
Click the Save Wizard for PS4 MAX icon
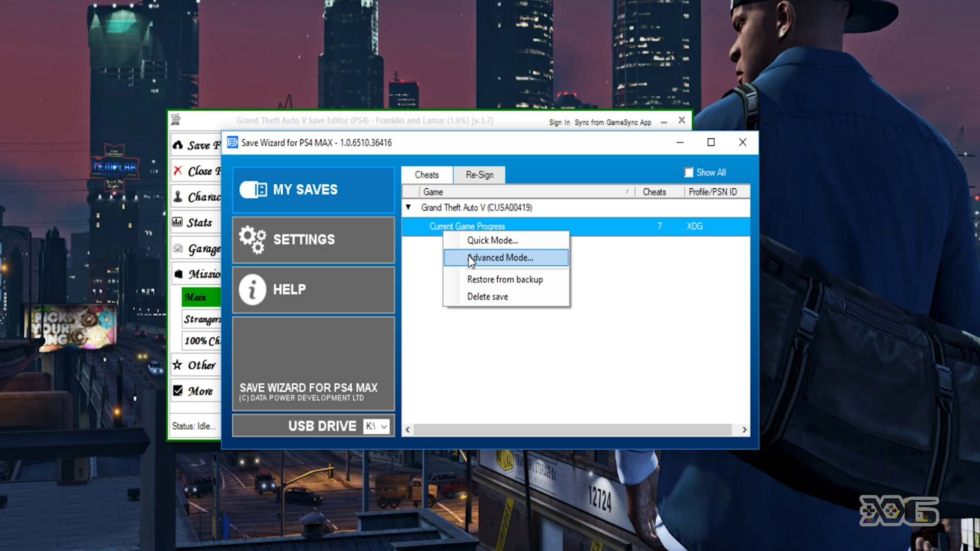pyautogui.click(x=233, y=142)
